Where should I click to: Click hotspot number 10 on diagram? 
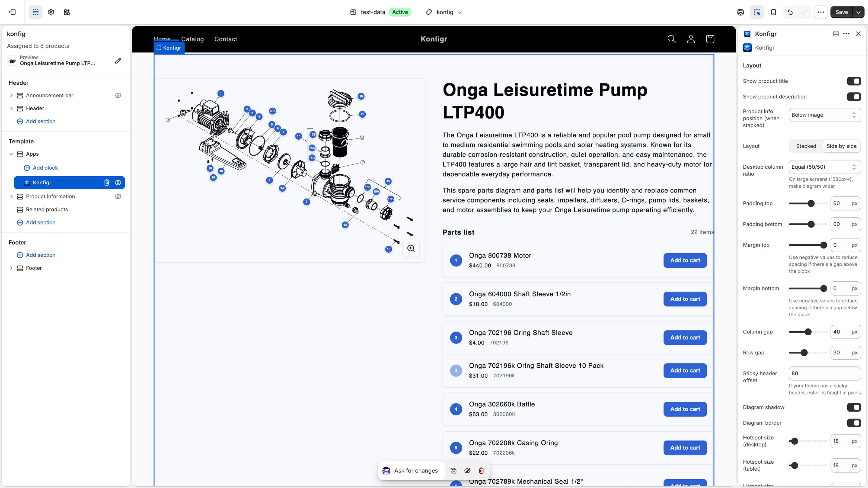click(x=361, y=96)
